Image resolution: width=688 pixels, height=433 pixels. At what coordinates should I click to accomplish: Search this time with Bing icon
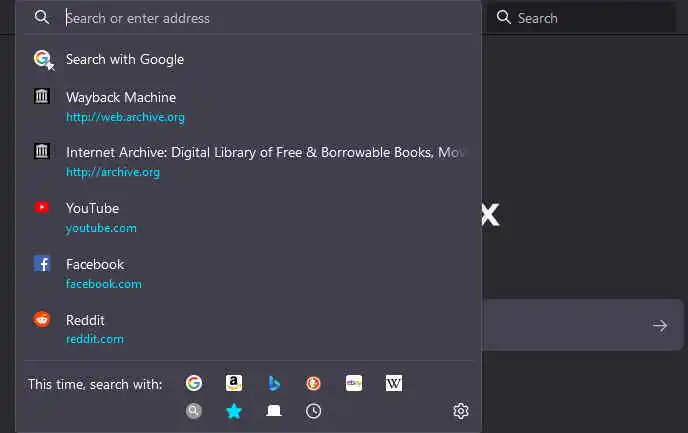[x=274, y=383]
